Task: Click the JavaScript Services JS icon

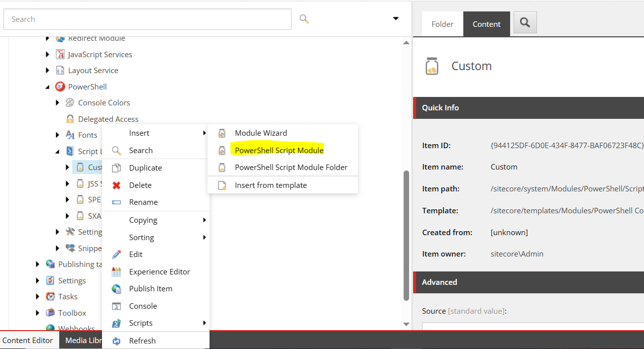Action: coord(60,54)
